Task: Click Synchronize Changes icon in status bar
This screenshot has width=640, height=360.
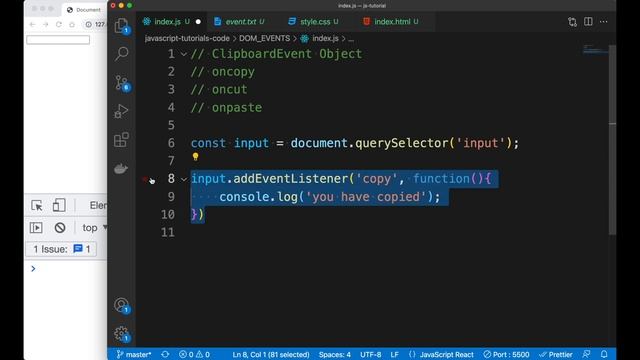Action: (165, 354)
